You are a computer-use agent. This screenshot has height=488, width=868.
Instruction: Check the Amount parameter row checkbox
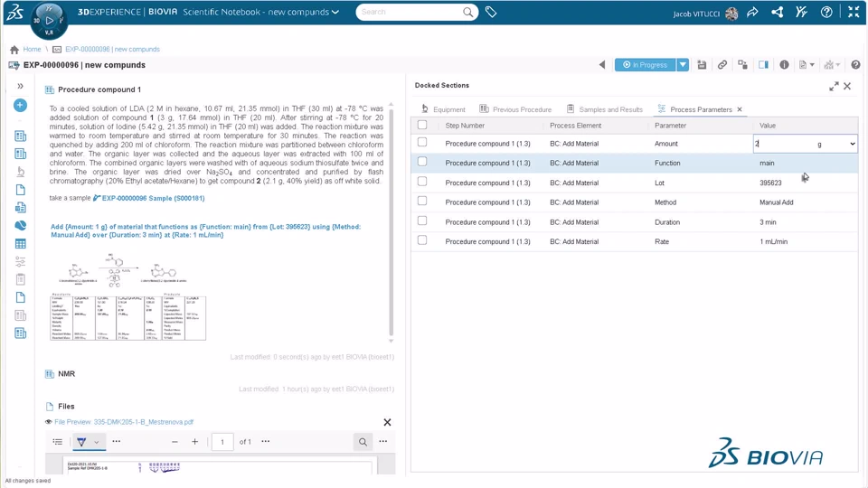422,142
